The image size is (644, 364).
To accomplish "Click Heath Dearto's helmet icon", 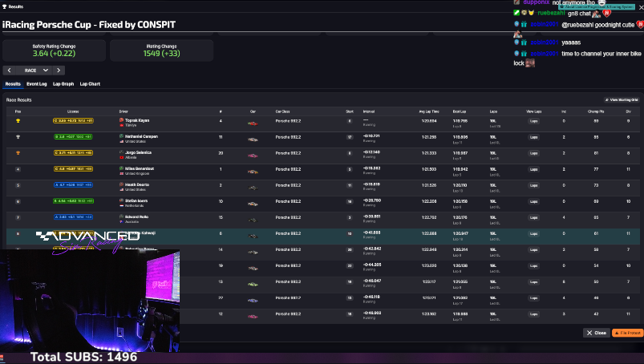I will point(122,184).
